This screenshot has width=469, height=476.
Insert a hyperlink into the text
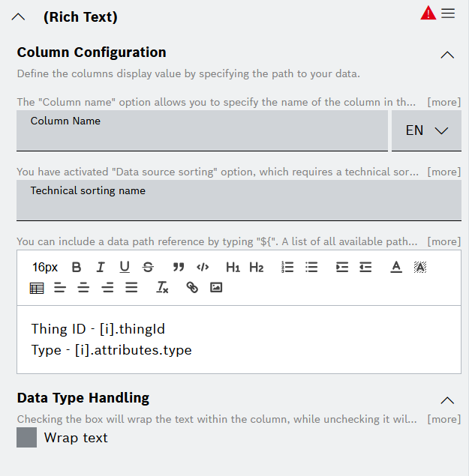pos(192,288)
